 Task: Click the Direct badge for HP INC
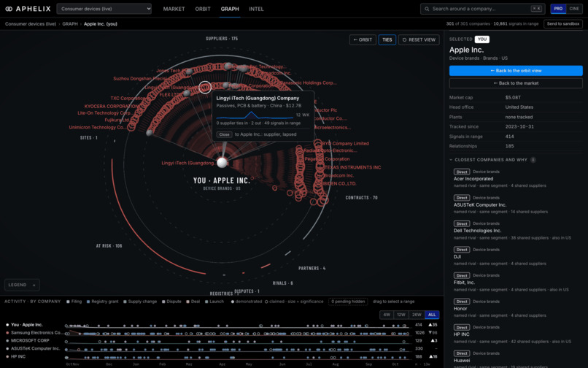click(x=462, y=327)
